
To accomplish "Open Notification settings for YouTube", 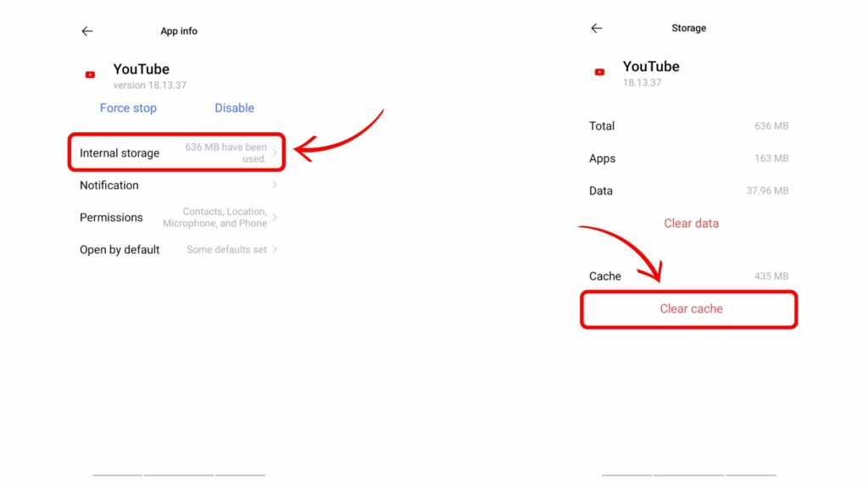I will (x=108, y=186).
